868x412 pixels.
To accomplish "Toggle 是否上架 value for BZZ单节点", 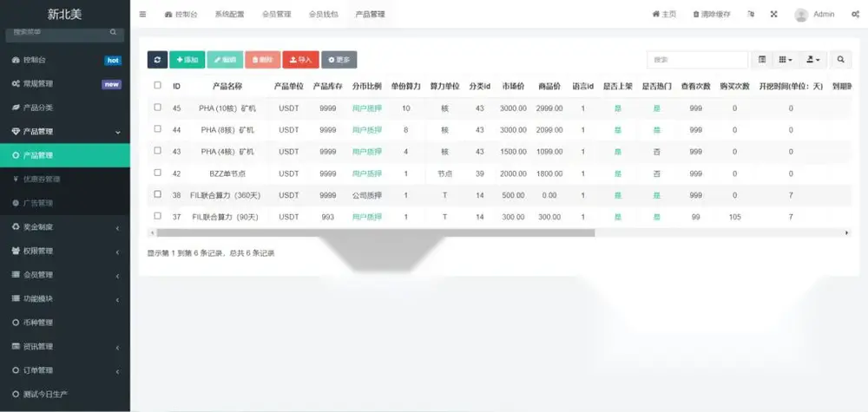I will point(618,173).
